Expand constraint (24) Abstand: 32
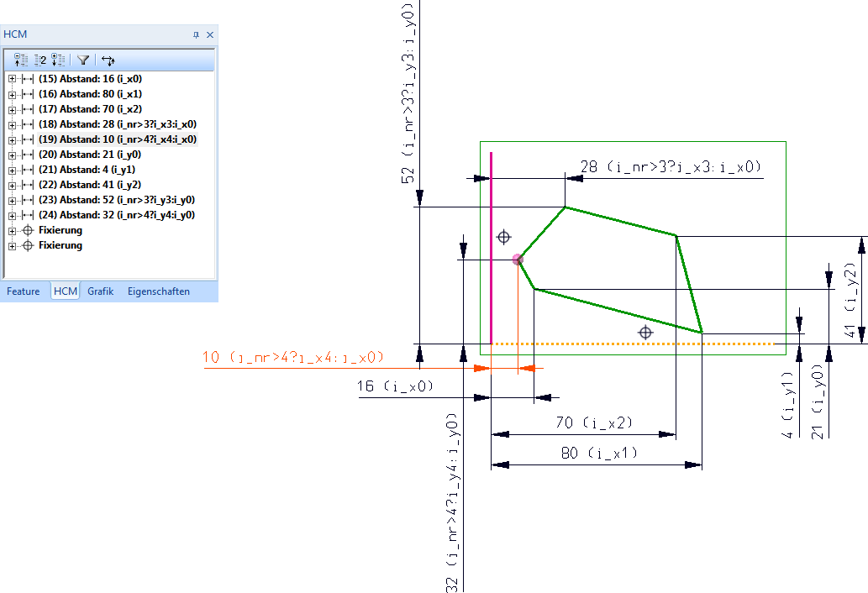 tap(12, 215)
